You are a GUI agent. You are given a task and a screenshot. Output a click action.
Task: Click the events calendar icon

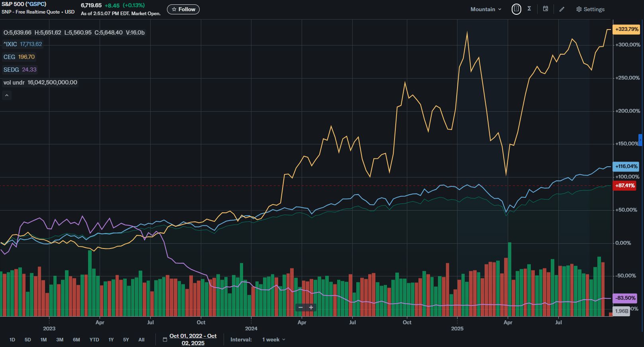point(546,9)
